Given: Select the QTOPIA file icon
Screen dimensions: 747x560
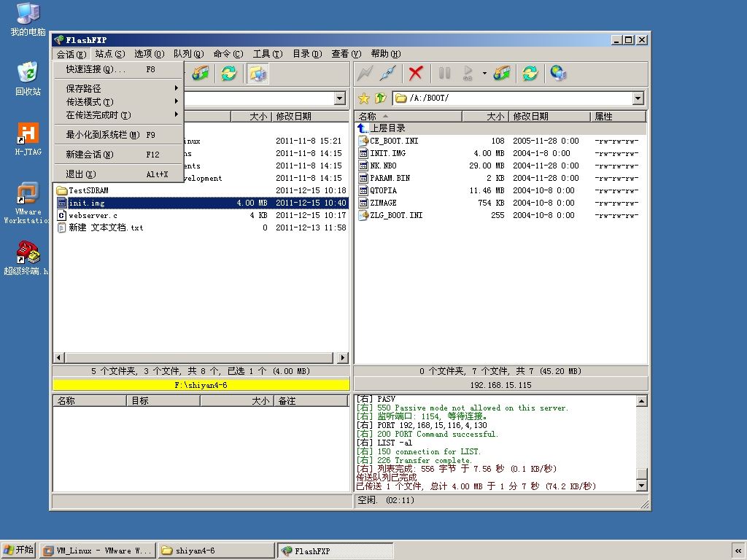Looking at the screenshot, I should point(363,190).
